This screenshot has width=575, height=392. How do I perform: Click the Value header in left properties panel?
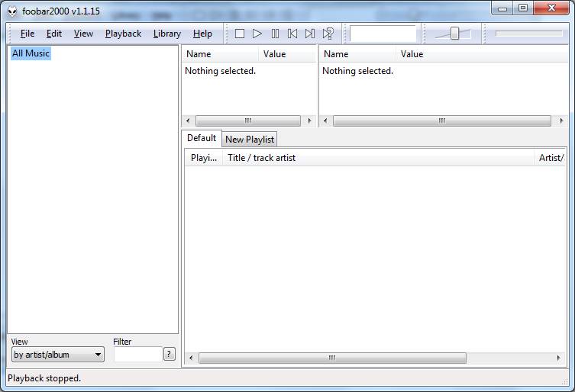287,54
